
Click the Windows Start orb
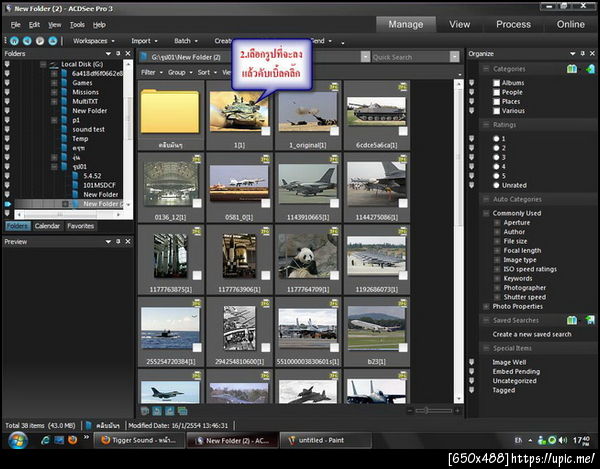point(16,440)
